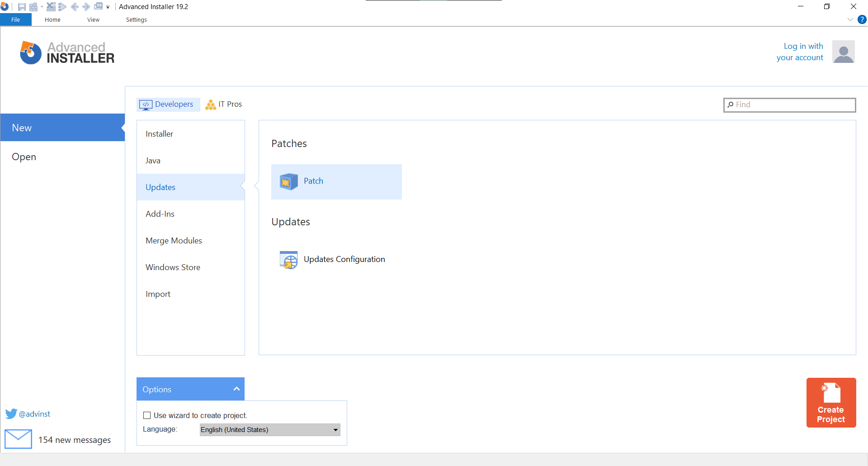Click the notifications icon showing 99
Image resolution: width=868 pixels, height=466 pixels.
(x=98, y=6)
